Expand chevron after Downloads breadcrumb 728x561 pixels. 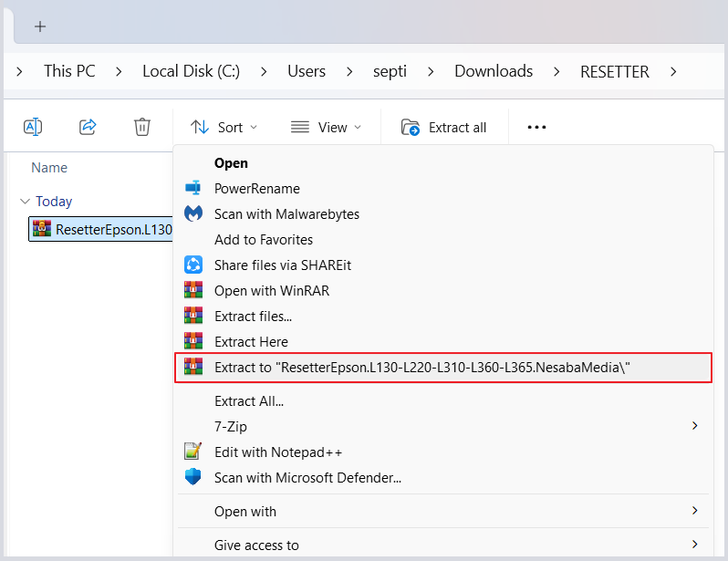pyautogui.click(x=556, y=71)
